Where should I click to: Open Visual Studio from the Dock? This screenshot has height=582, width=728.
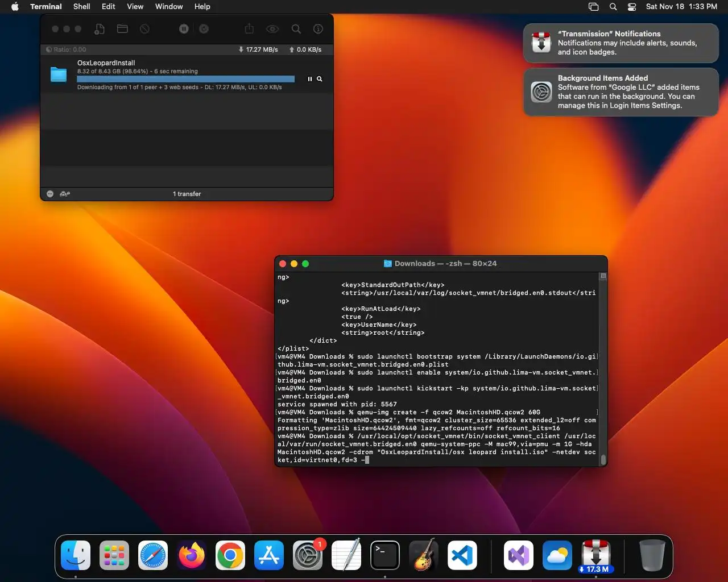519,555
